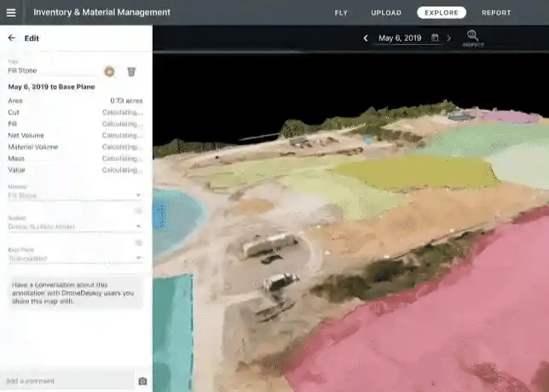Switch to the Fly tab

pos(341,13)
